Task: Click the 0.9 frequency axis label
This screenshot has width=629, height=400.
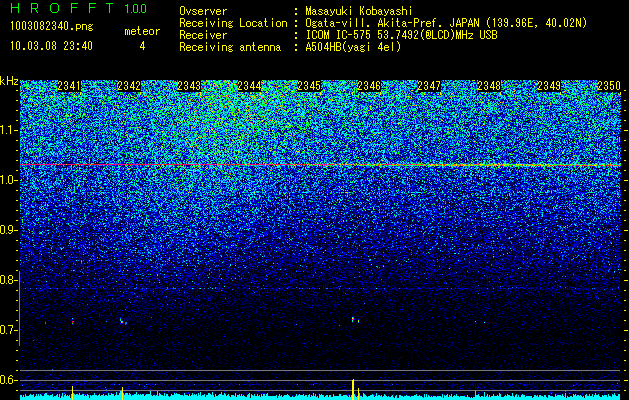Action: click(9, 230)
